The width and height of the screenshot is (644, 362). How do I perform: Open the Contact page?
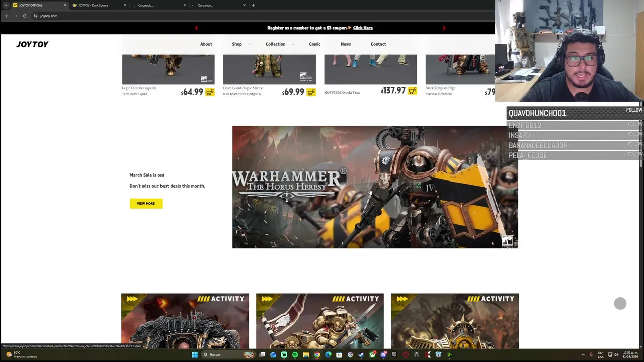pyautogui.click(x=378, y=44)
